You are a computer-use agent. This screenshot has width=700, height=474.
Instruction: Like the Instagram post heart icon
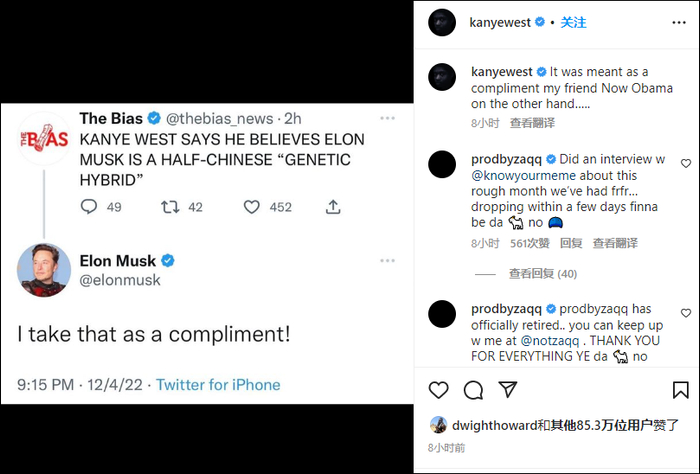pos(438,389)
